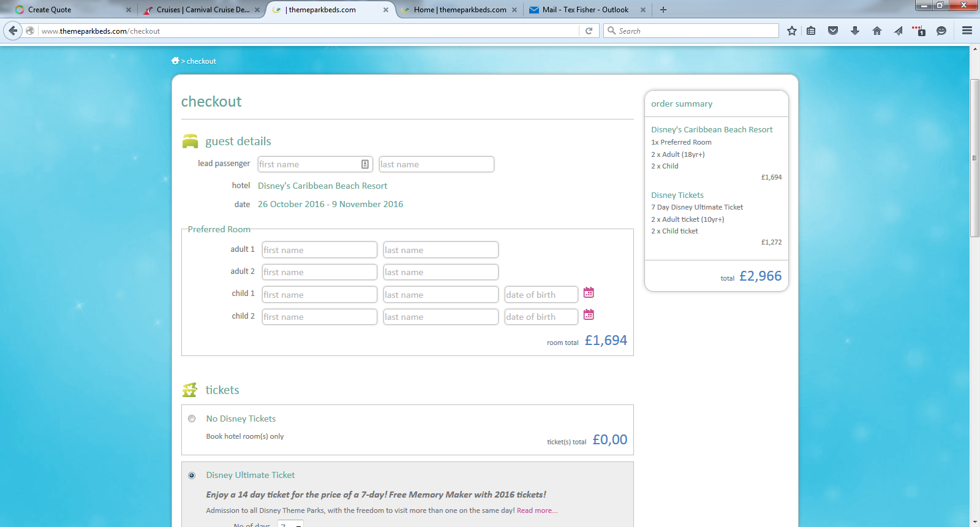
Task: Click the checkout breadcrumb link
Action: (x=202, y=61)
